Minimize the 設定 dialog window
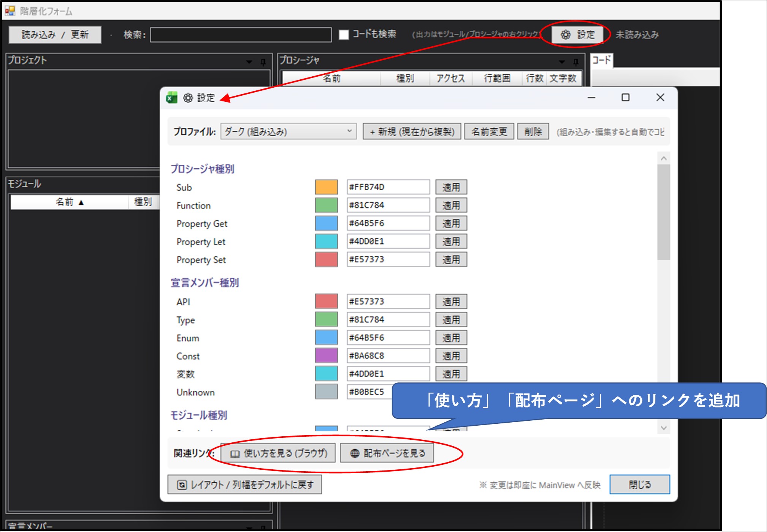This screenshot has height=532, width=767. (x=591, y=98)
